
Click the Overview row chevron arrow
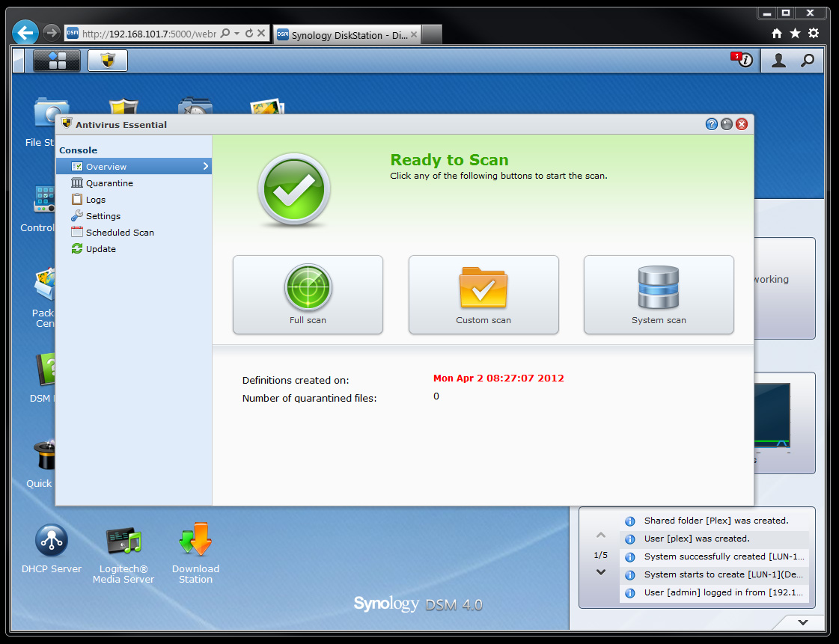(x=206, y=166)
